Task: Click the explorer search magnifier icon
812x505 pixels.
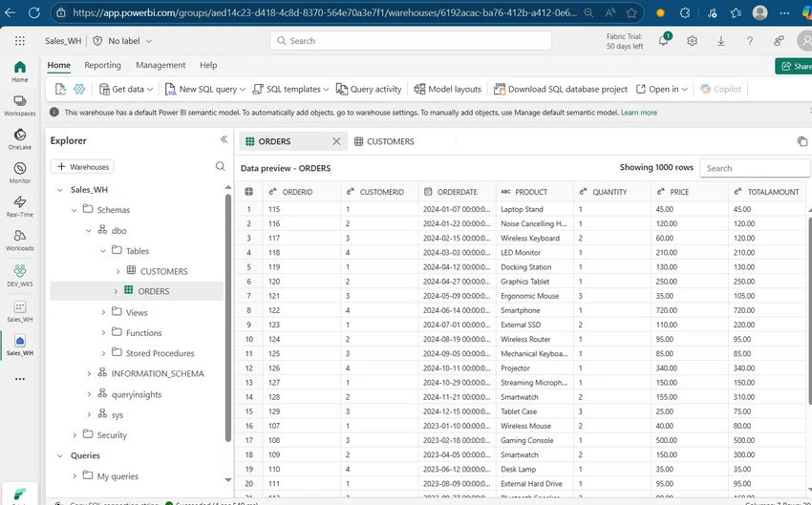Action: click(x=220, y=166)
